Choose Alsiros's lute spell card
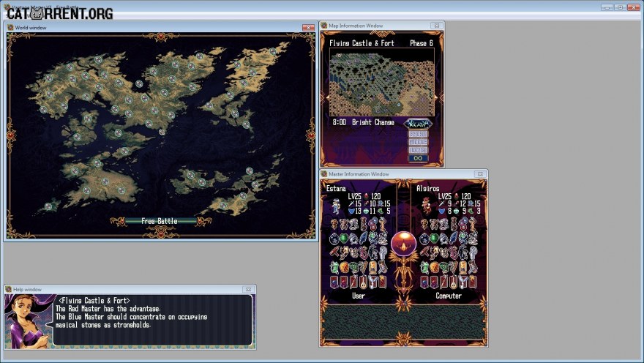This screenshot has height=363, width=644. coord(454,282)
